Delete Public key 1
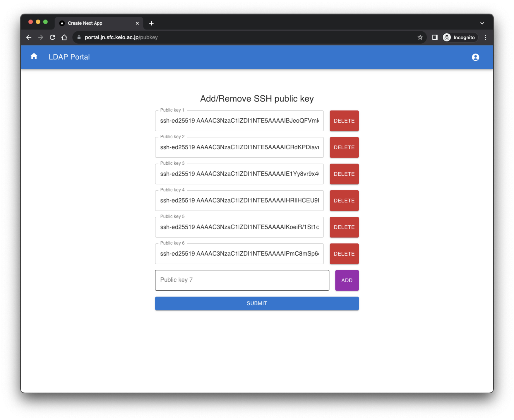 344,121
